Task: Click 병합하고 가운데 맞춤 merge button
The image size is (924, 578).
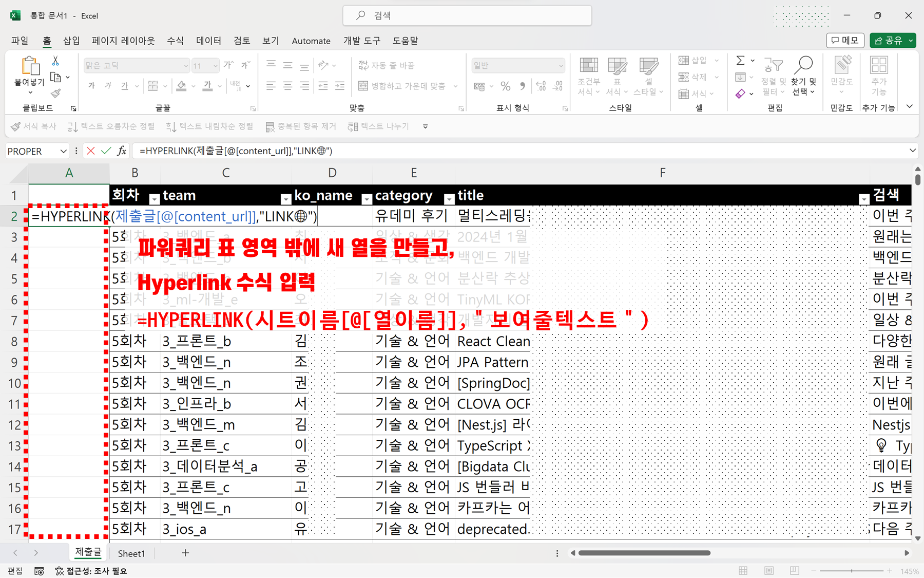Action: (x=402, y=86)
